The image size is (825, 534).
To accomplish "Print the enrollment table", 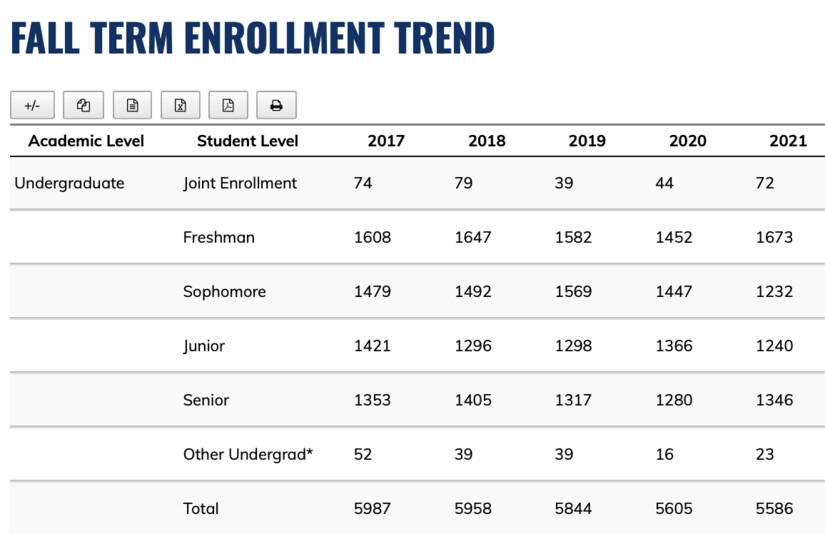I will click(276, 105).
